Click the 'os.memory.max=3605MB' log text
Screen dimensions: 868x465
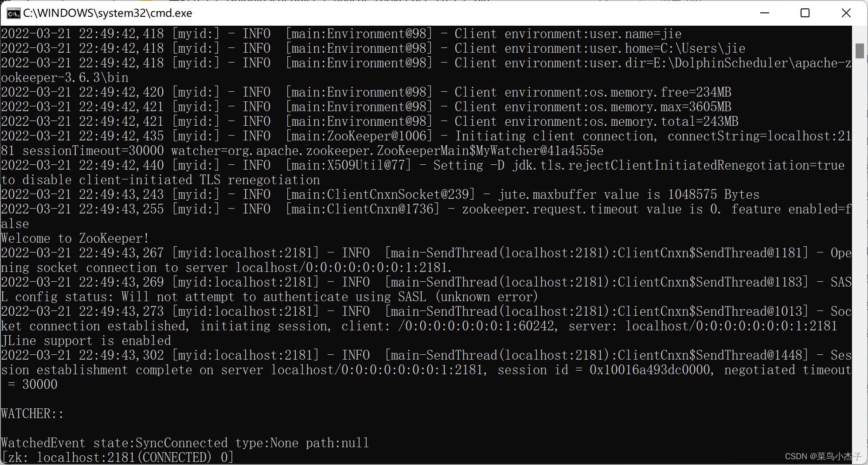(x=660, y=107)
